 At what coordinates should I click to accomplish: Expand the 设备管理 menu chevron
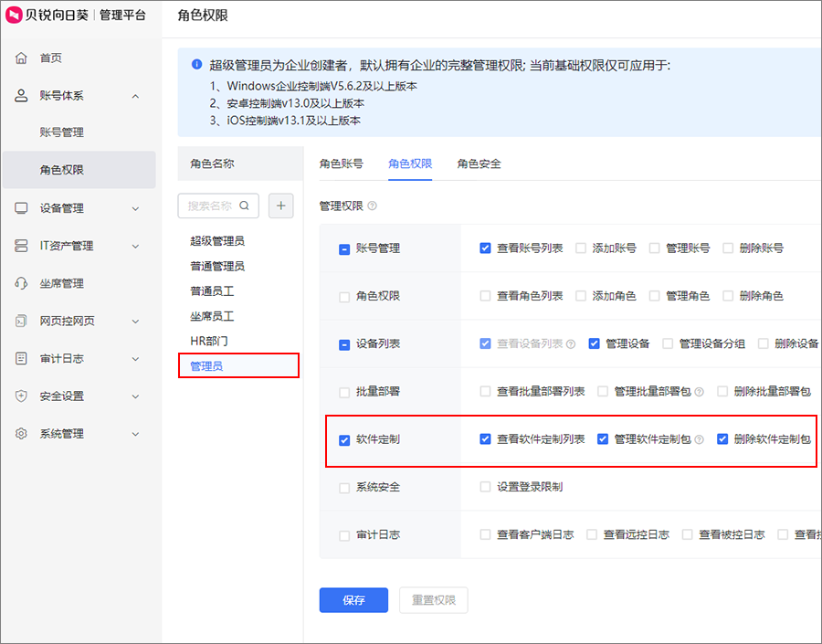pyautogui.click(x=135, y=208)
